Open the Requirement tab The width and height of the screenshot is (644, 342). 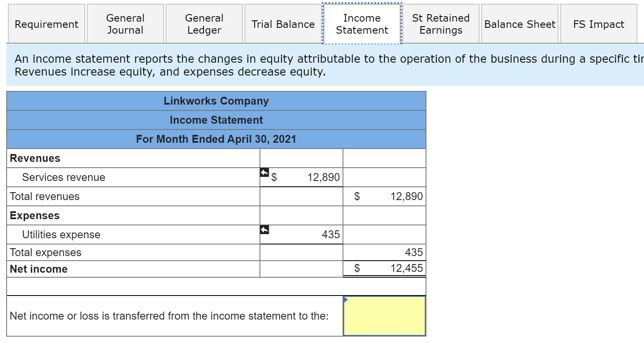[x=46, y=24]
